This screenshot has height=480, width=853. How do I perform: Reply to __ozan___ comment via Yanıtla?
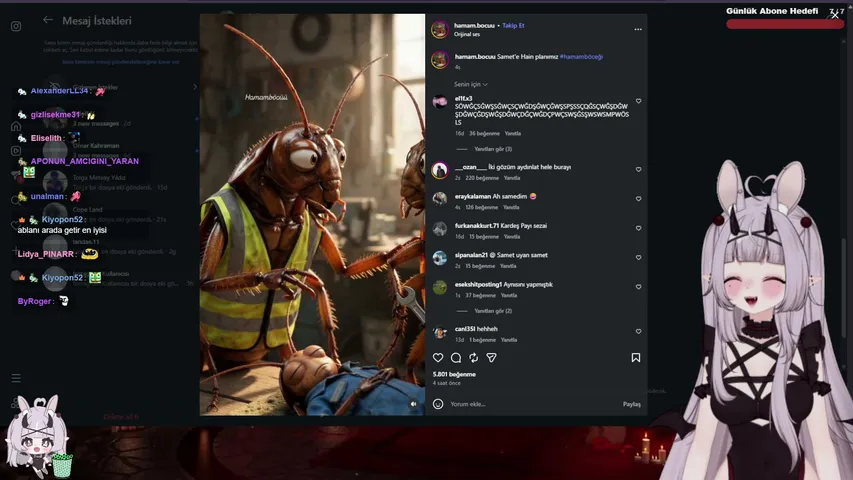(512, 178)
